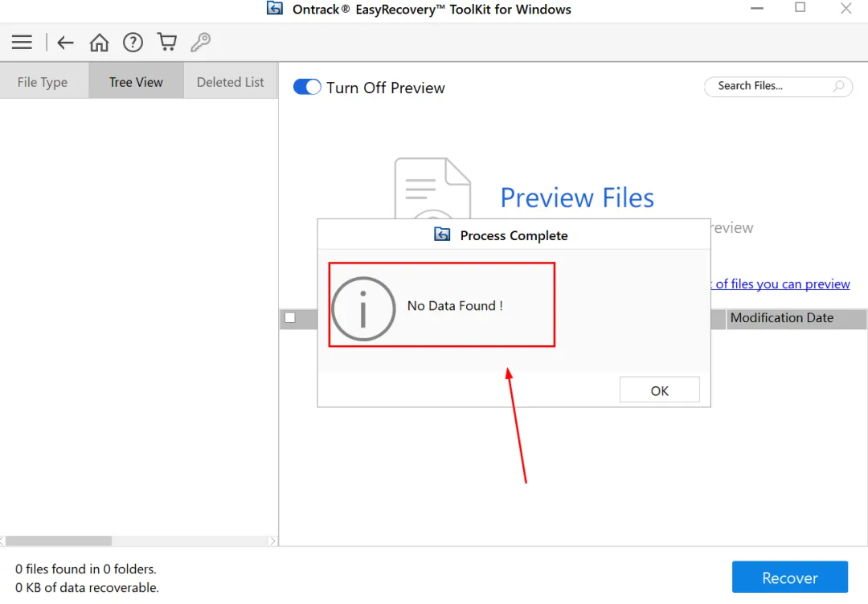Return to the Home screen icon
This screenshot has width=868, height=604.
99,42
